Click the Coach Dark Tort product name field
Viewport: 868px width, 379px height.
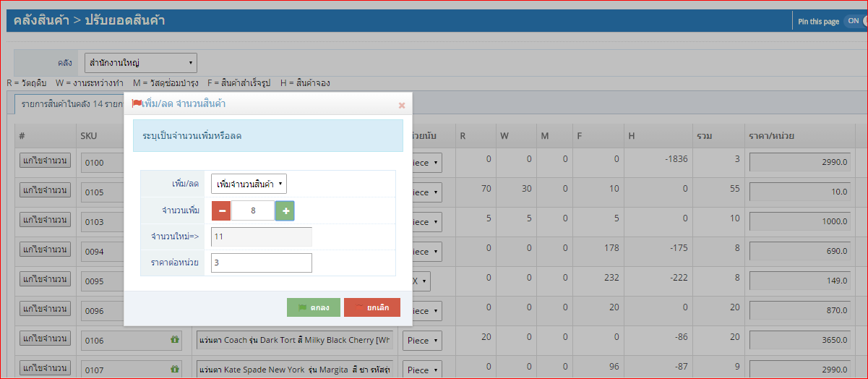294,341
